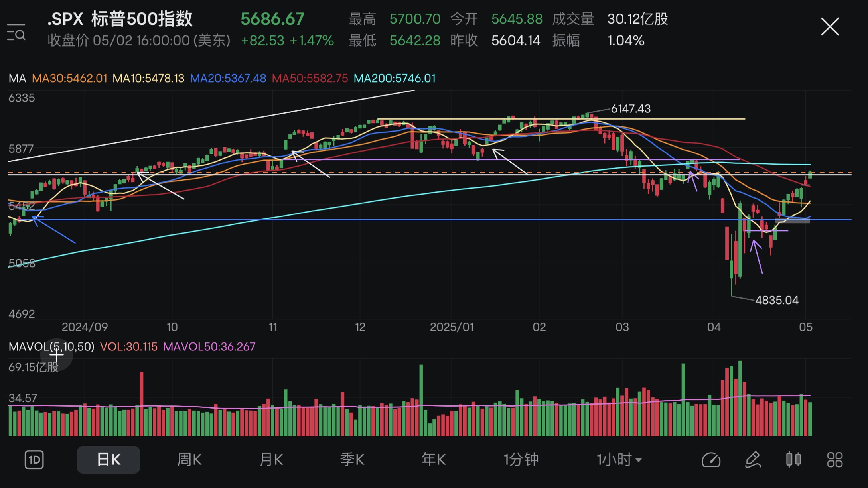Viewport: 868px width, 488px height.
Task: Expand the 1小时 interval dropdown
Action: pos(619,460)
